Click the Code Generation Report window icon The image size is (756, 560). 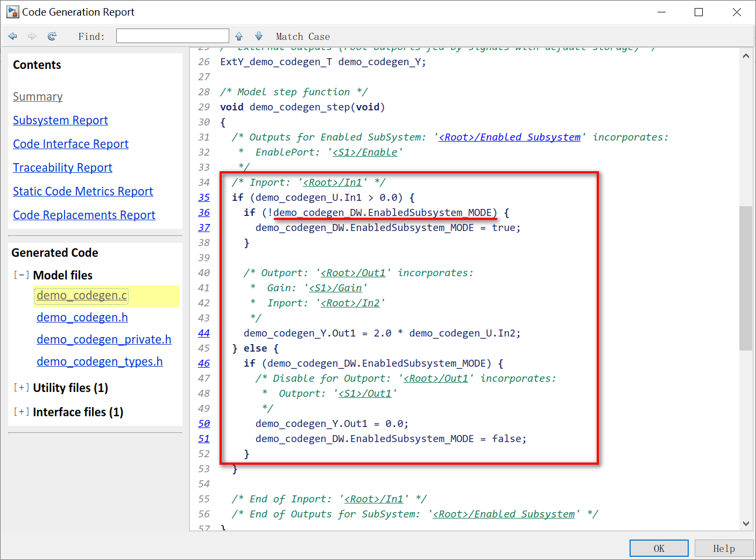pyautogui.click(x=13, y=12)
